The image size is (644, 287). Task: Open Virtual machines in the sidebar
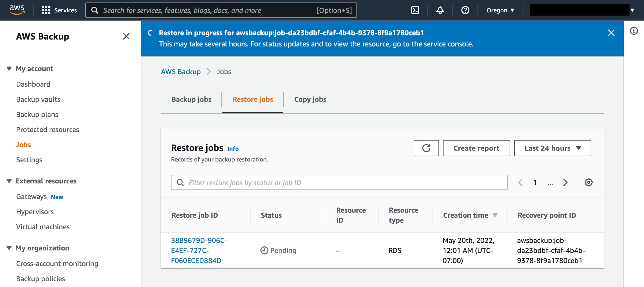click(x=43, y=227)
